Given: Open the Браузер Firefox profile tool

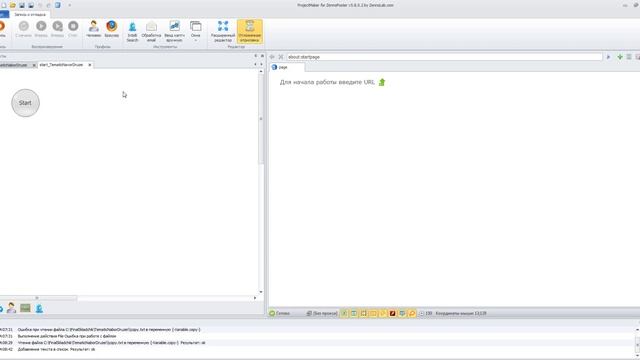Looking at the screenshot, I should pyautogui.click(x=111, y=29).
